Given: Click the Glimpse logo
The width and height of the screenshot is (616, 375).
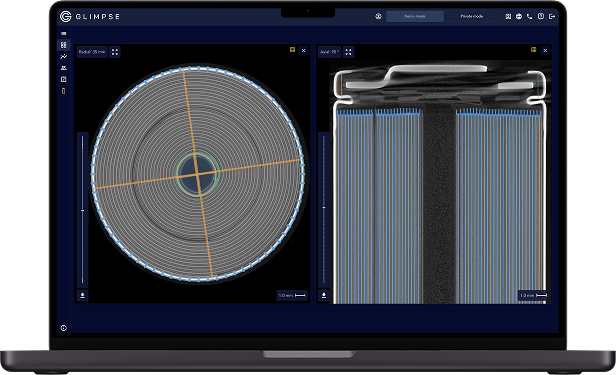Looking at the screenshot, I should pos(90,16).
